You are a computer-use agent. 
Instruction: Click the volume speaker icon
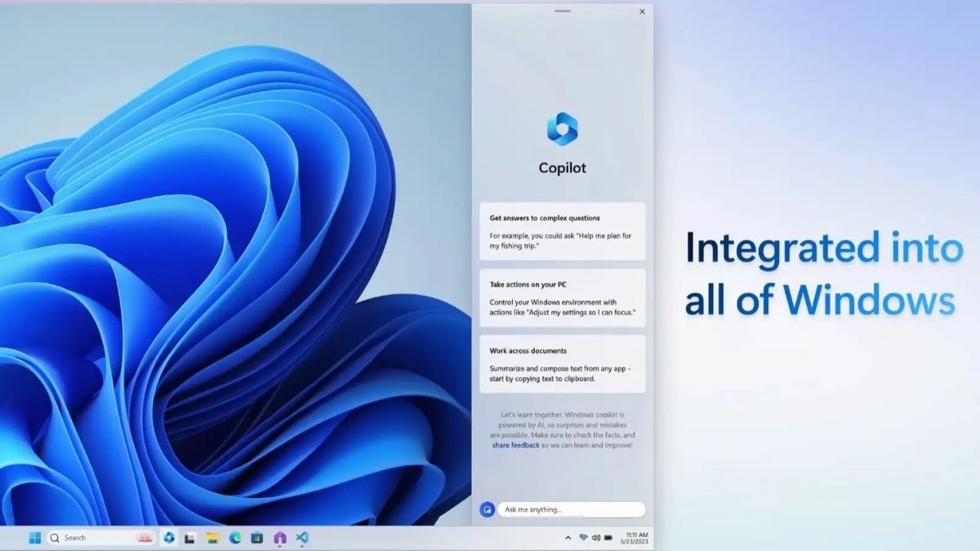coord(596,538)
